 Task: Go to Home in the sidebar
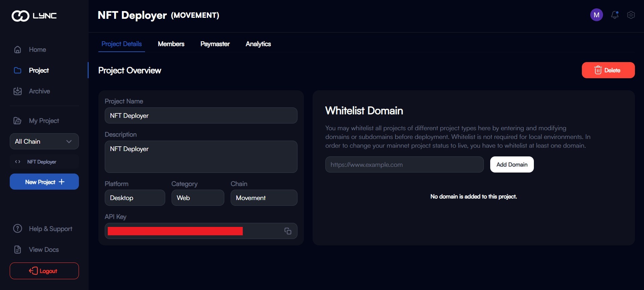click(37, 50)
